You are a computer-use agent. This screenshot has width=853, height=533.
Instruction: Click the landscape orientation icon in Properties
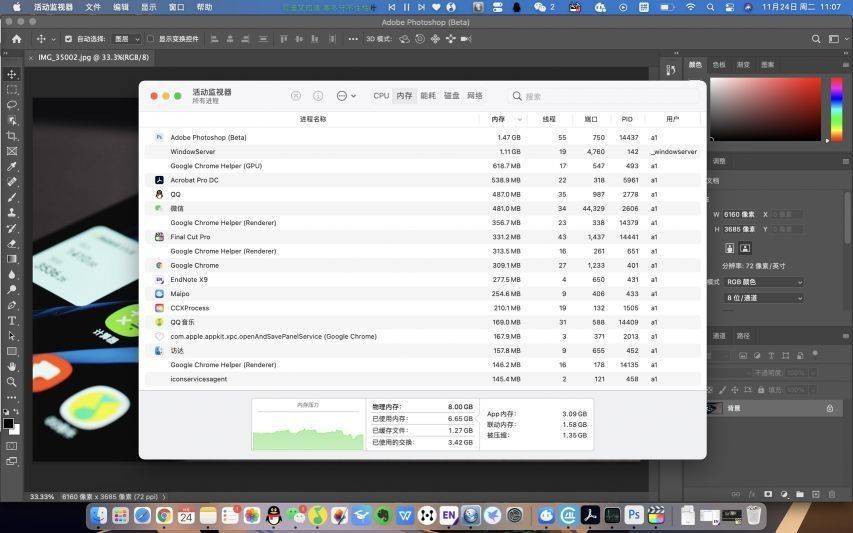point(745,248)
